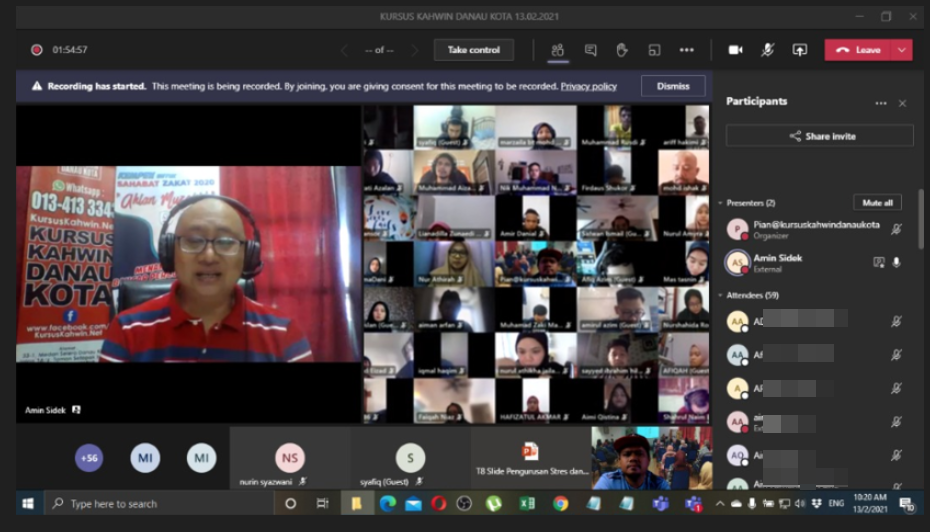Select nurin syazwani NS participant tile
The image size is (930, 532).
pyautogui.click(x=289, y=458)
